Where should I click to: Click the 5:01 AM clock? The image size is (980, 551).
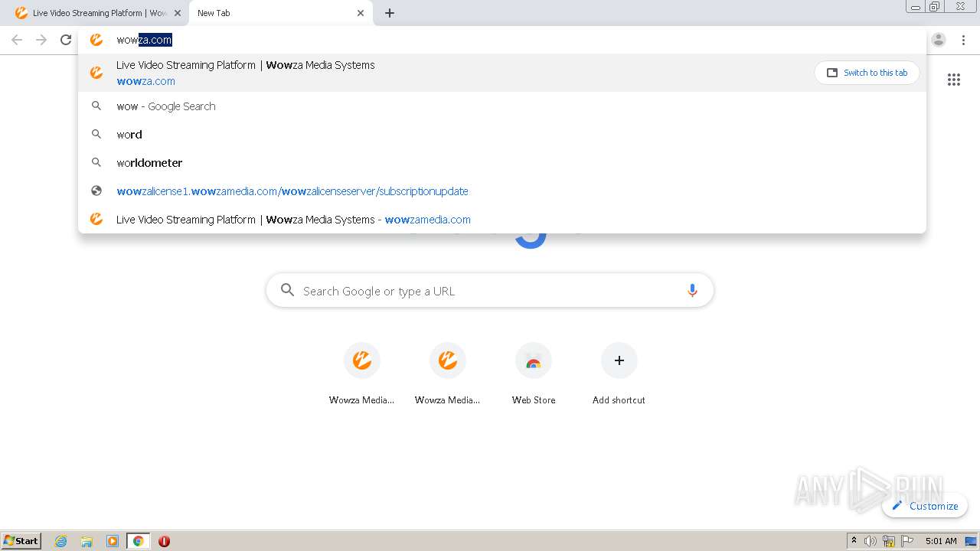point(941,541)
